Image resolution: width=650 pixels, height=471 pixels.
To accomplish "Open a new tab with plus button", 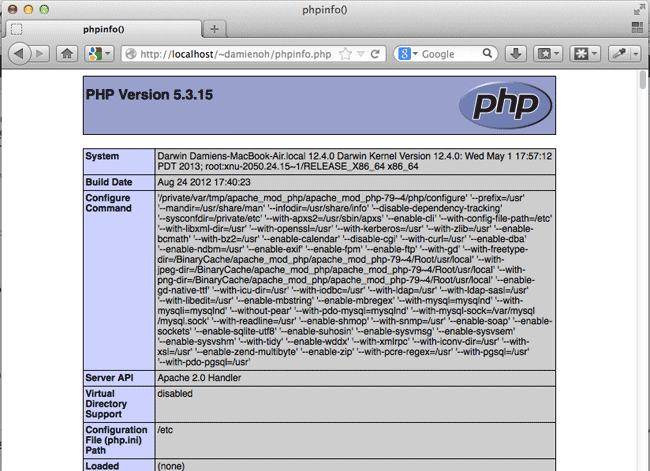I will pyautogui.click(x=214, y=29).
